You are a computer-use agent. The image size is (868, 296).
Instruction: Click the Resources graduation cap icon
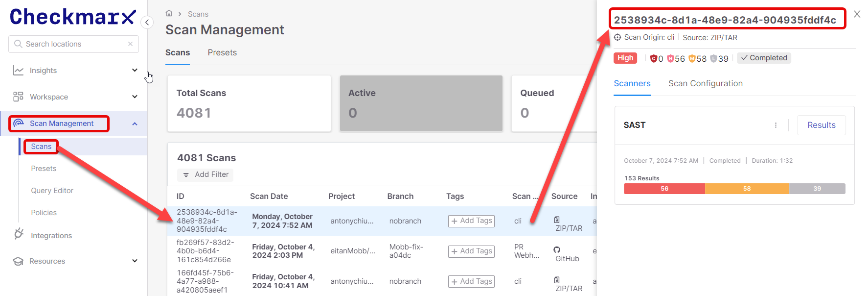tap(18, 261)
